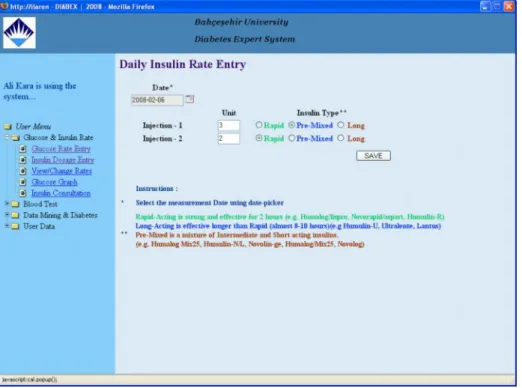Select Pre-Mixed for Injection - 2

tap(291, 138)
